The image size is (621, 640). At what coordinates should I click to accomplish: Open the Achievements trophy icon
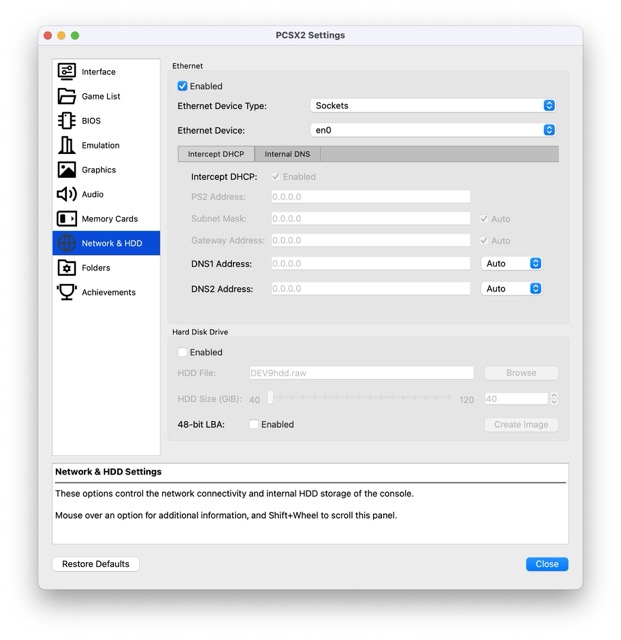tap(67, 292)
